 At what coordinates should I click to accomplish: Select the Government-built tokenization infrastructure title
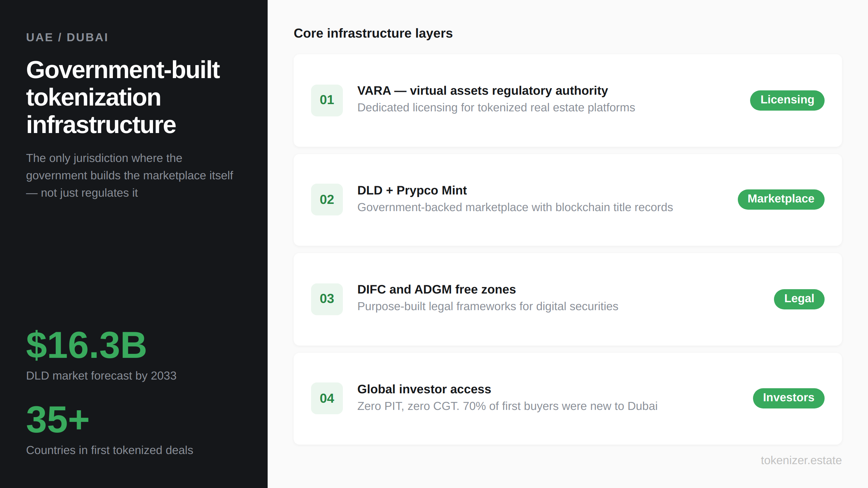(123, 97)
